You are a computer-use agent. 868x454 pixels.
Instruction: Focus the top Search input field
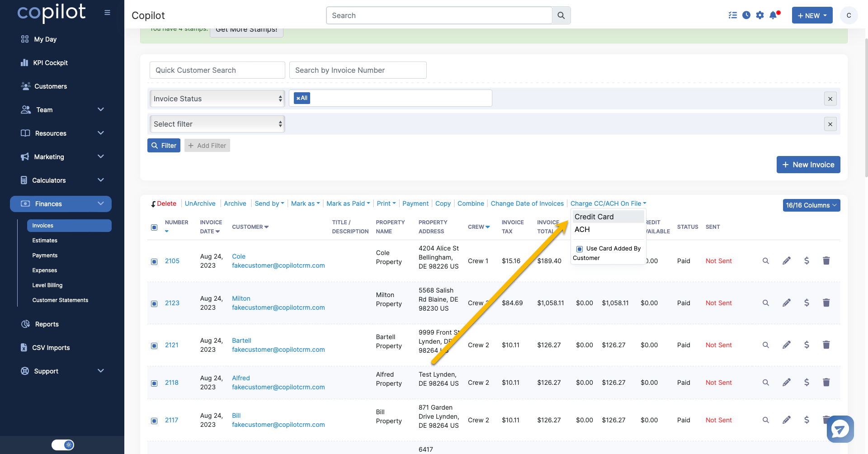click(439, 15)
